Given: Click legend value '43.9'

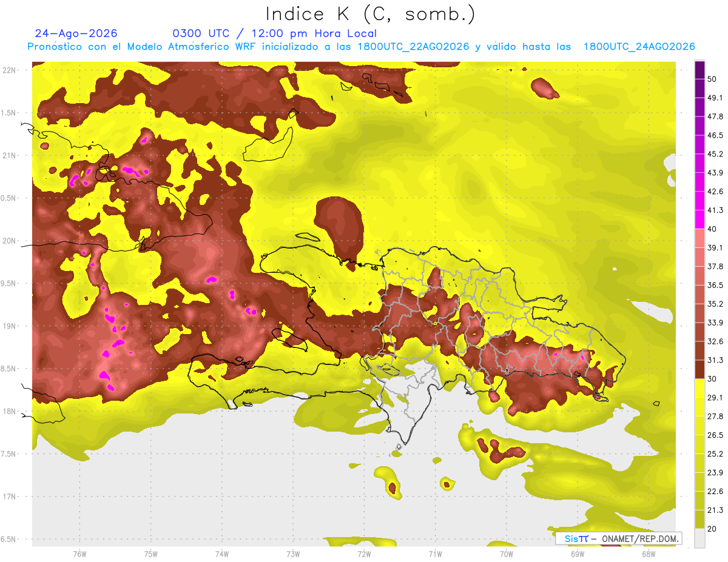Looking at the screenshot, I should pos(714,173).
